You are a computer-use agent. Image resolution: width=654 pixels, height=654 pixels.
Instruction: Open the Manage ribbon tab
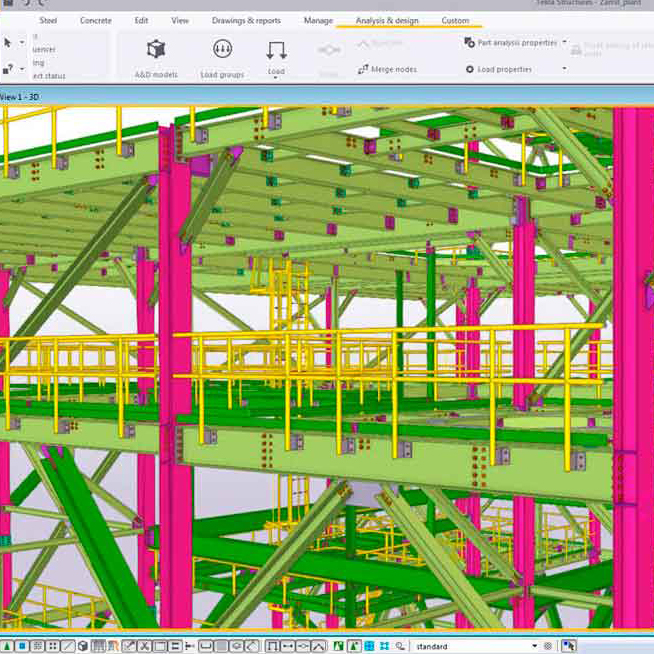coord(318,20)
